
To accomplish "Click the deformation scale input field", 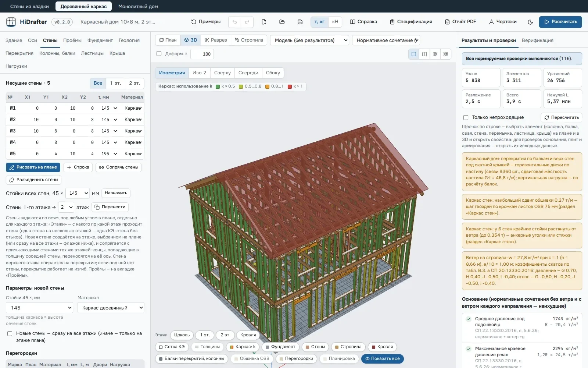I will (202, 54).
